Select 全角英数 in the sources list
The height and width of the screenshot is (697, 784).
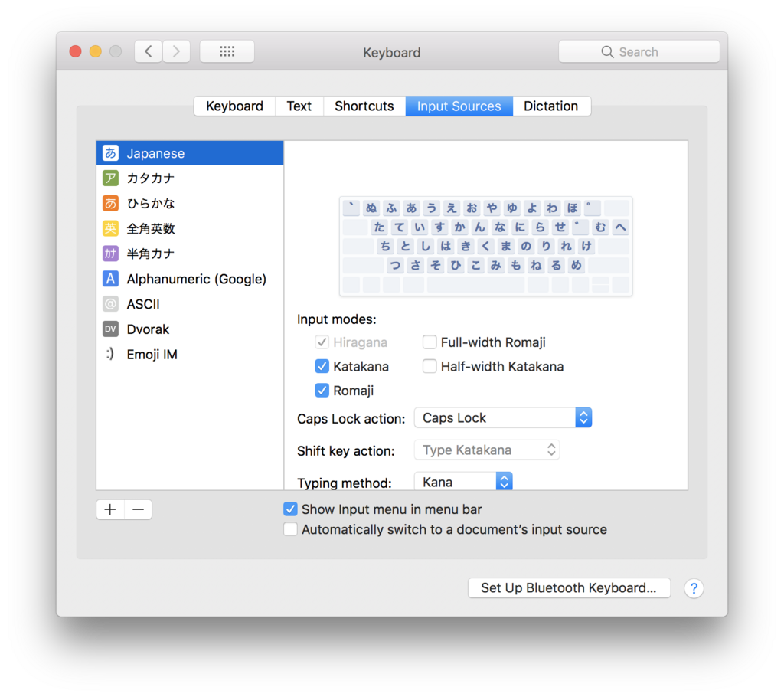[190, 228]
